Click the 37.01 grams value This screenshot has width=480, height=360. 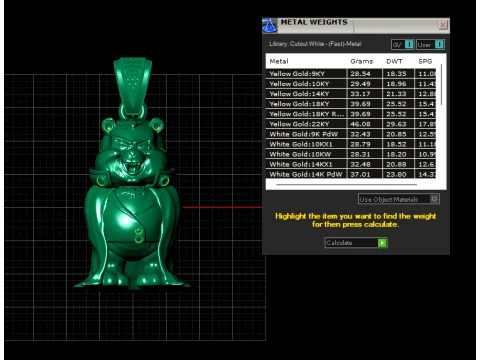point(360,174)
